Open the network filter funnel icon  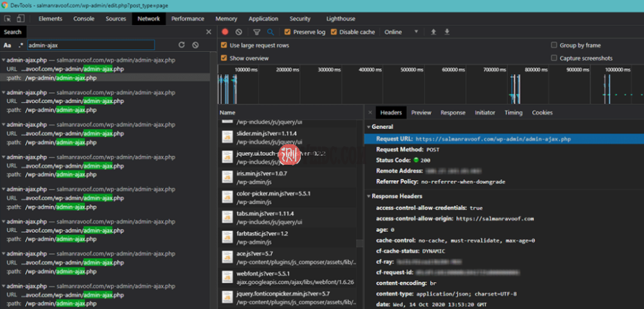(x=257, y=32)
